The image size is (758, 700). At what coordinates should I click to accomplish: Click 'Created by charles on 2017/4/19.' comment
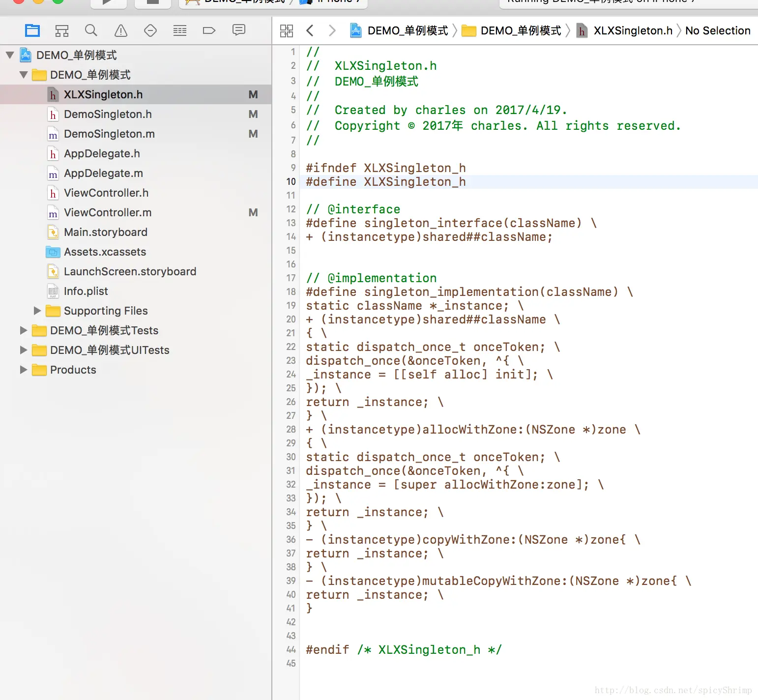pos(451,110)
